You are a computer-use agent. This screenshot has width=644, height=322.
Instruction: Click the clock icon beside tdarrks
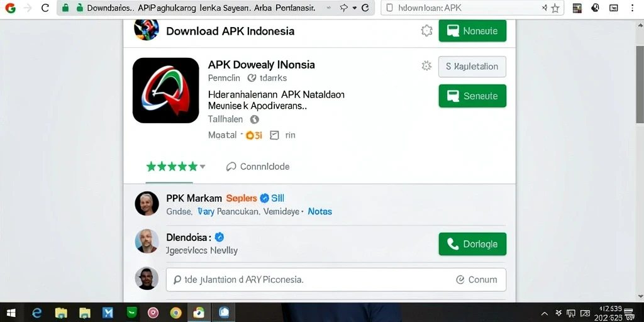tap(252, 77)
